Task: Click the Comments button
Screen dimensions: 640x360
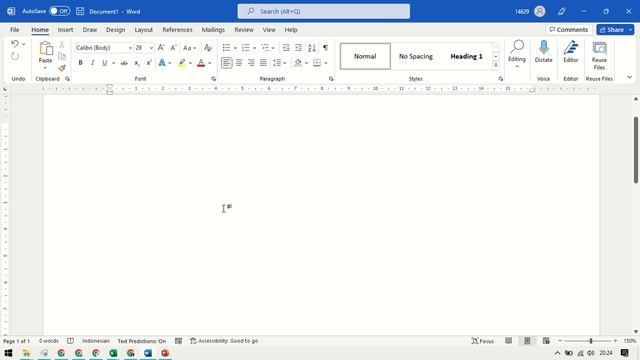Action: (569, 29)
